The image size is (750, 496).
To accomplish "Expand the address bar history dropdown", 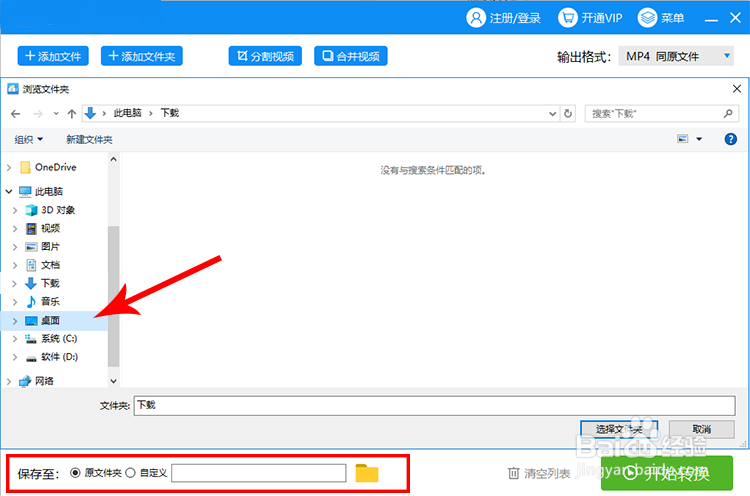I will click(552, 114).
